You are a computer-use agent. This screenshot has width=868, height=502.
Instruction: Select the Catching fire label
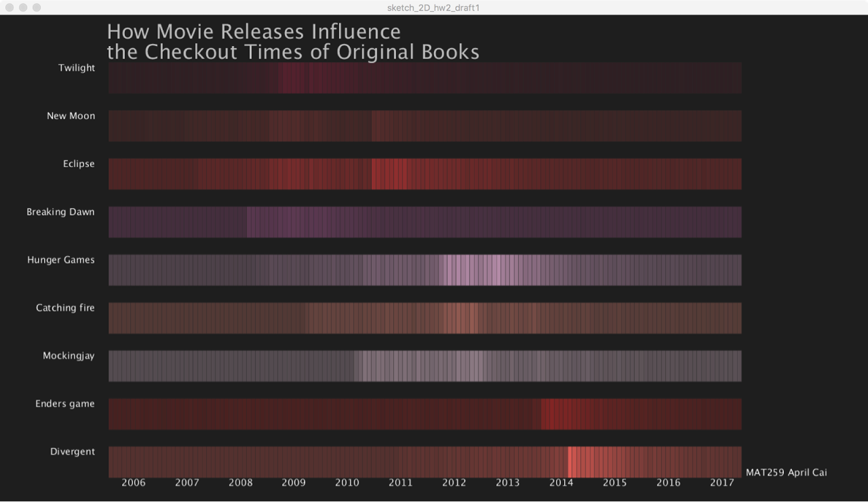coord(65,308)
